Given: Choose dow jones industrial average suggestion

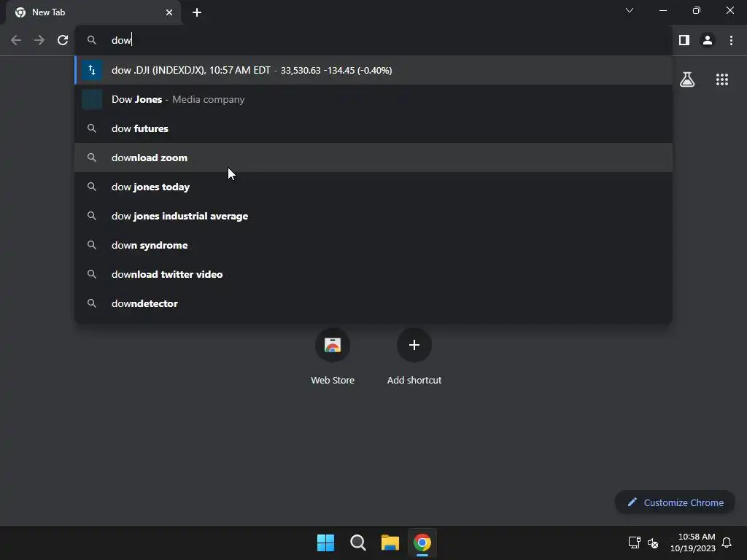Looking at the screenshot, I should tap(373, 216).
